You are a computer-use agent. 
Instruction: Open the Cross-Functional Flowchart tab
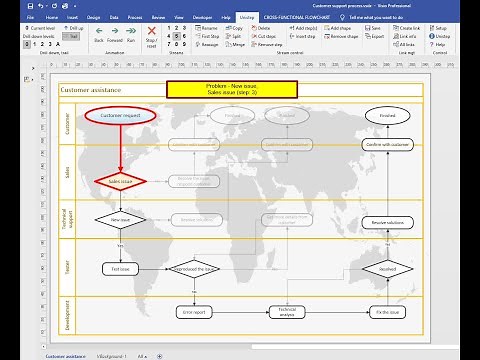297,17
